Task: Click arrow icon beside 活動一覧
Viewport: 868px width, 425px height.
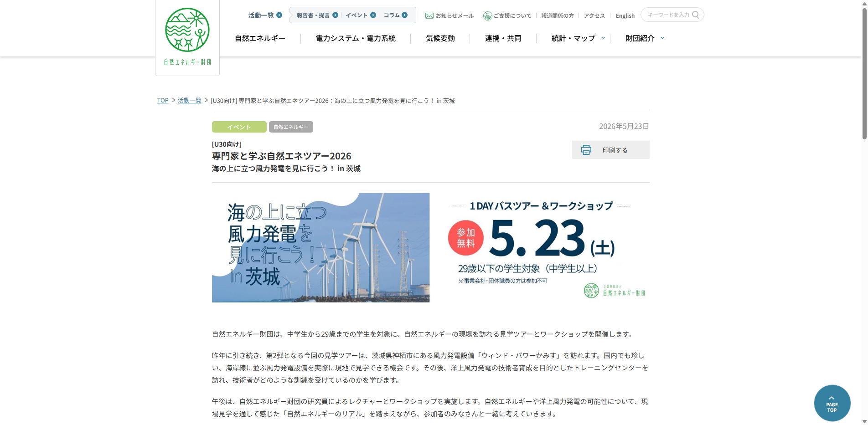Action: pyautogui.click(x=279, y=15)
